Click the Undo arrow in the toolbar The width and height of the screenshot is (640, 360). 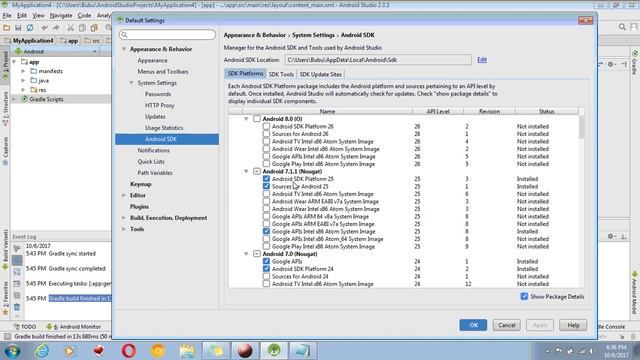pos(44,28)
